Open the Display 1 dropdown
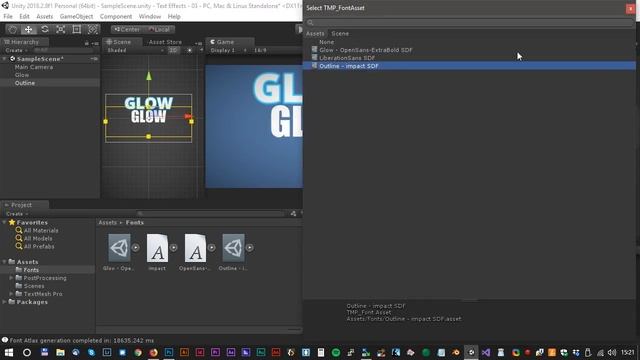Viewport: 640px width, 360px height. 228,50
